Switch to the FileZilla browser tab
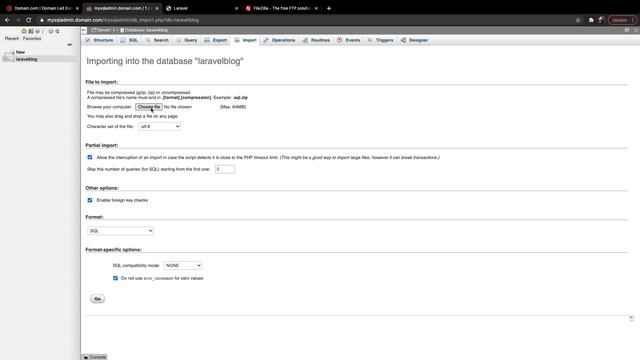Viewport: 640px width, 360px height. [282, 8]
